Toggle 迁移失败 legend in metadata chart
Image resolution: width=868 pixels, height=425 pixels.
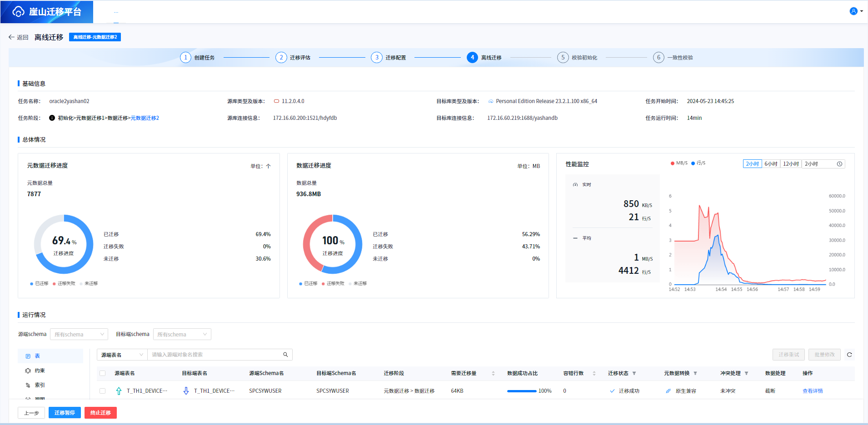(64, 283)
